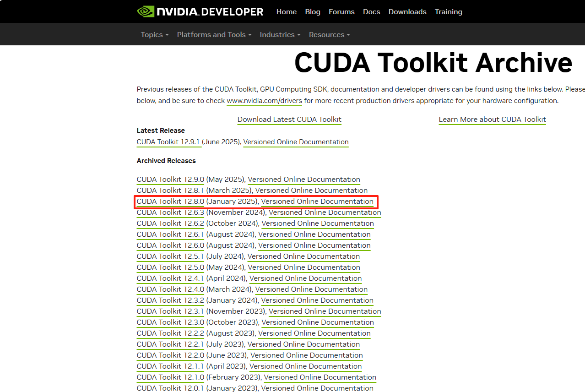Open Forums in top navigation
Viewport: 585px width, 392px height.
(341, 12)
